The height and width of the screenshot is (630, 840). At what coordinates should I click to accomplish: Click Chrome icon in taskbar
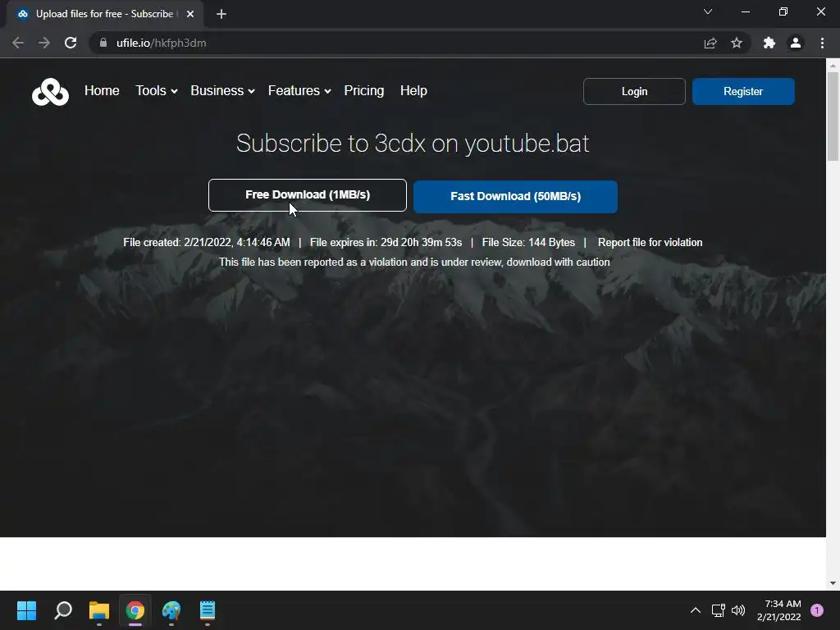[135, 610]
